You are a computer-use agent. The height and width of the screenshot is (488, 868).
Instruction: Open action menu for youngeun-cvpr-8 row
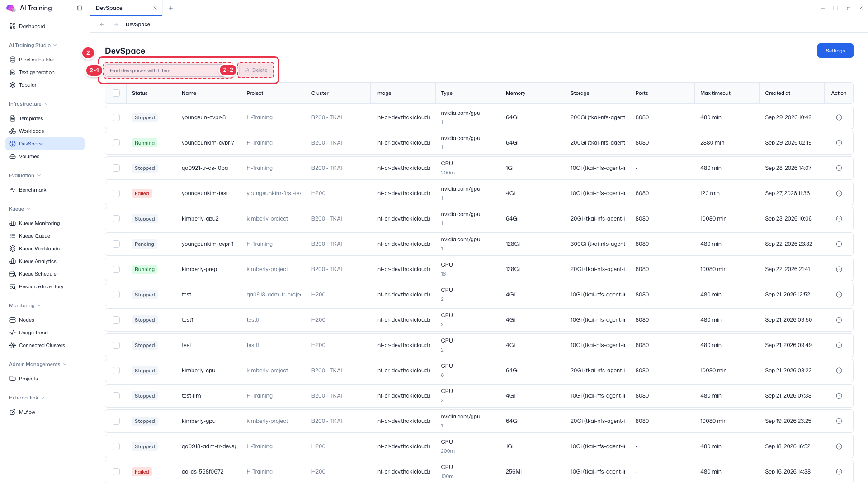(839, 117)
